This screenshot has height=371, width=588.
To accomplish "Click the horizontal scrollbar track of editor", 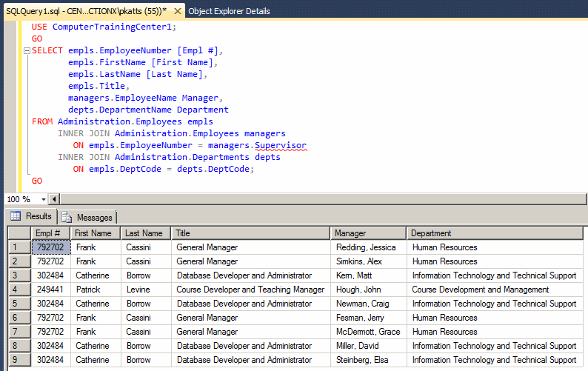I will click(323, 199).
